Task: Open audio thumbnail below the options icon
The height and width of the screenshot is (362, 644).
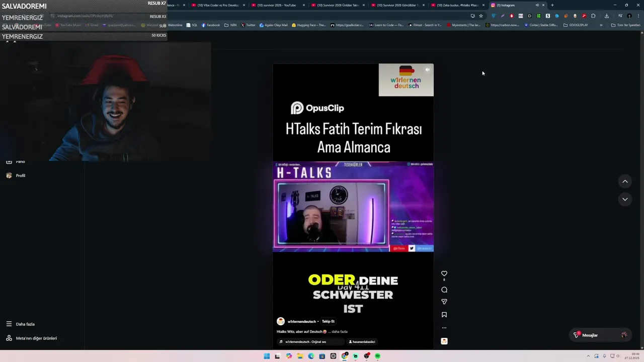Action: 444,341
